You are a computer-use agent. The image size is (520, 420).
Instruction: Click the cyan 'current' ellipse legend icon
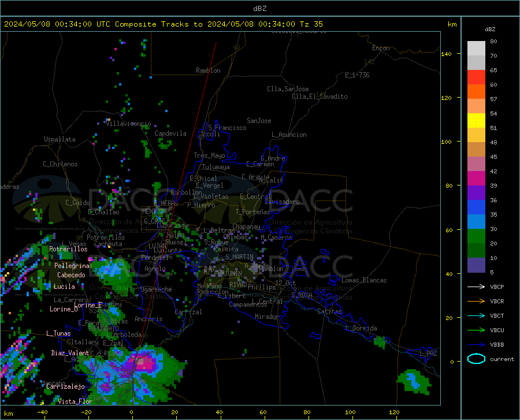(476, 359)
